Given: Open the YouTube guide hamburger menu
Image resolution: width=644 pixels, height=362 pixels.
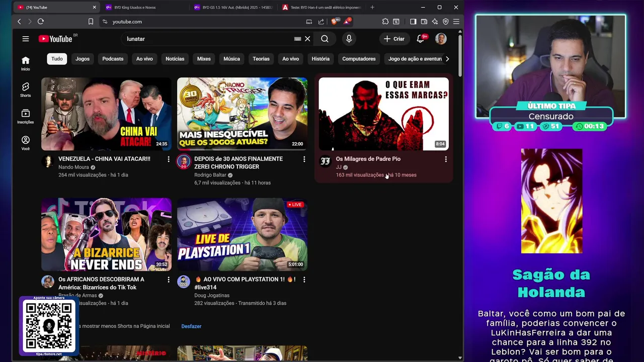Looking at the screenshot, I should (26, 39).
